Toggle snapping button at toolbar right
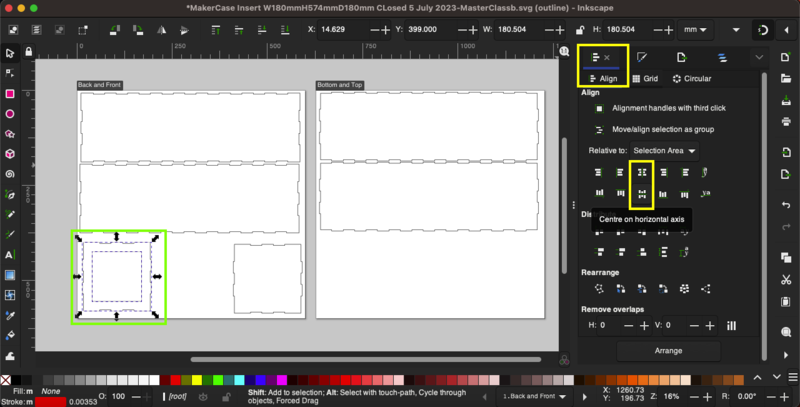The image size is (800, 407). click(763, 30)
